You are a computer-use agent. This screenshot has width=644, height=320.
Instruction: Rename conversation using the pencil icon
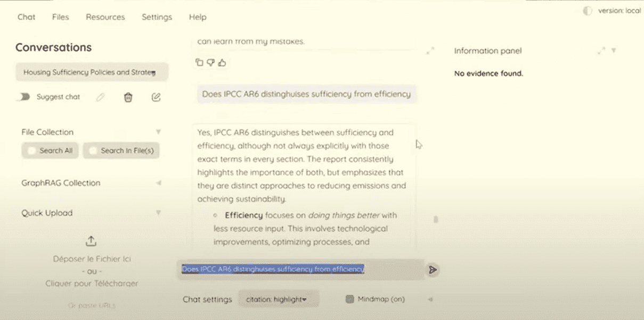[x=100, y=97]
